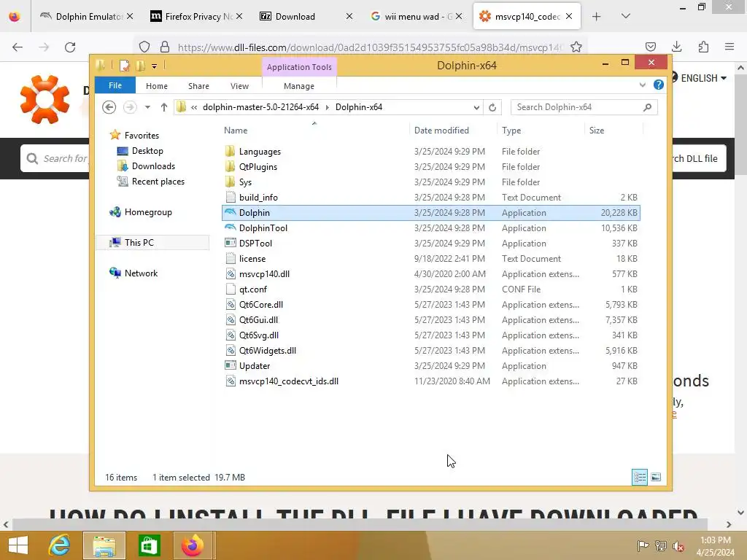Sort files by Name column
The height and width of the screenshot is (560, 747).
(236, 130)
